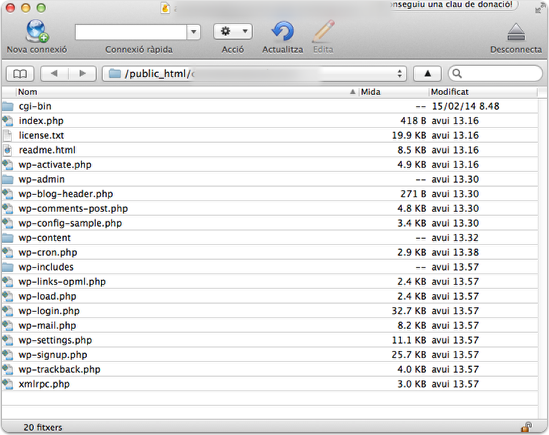Go back with the left arrow button
Image resolution: width=549 pixels, height=435 pixels.
point(54,74)
